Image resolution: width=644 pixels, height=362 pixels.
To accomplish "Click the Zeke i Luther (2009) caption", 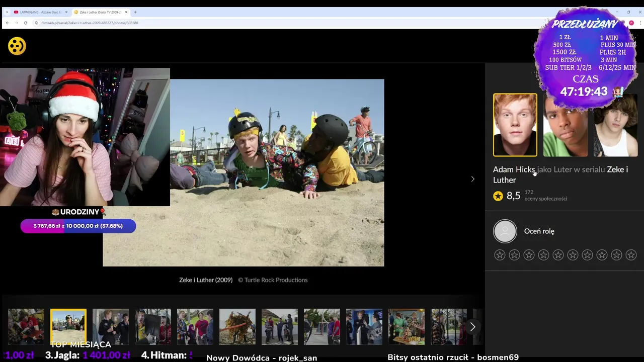I will (206, 280).
